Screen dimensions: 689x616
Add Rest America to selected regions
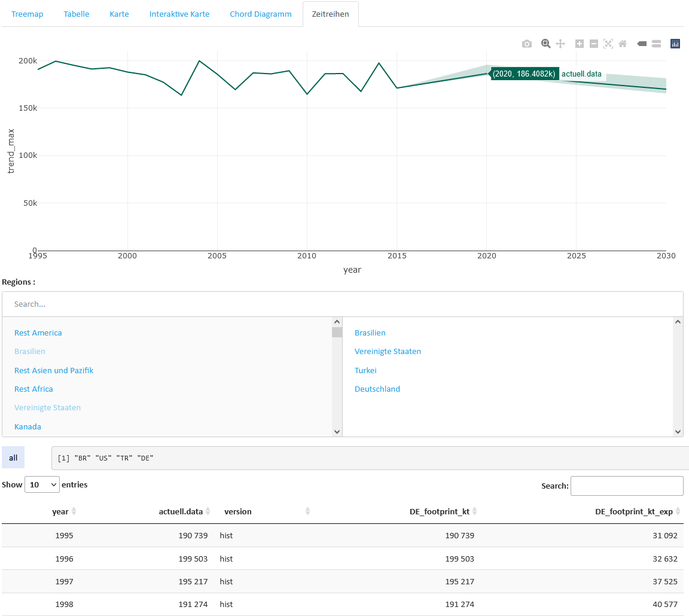[x=38, y=333]
